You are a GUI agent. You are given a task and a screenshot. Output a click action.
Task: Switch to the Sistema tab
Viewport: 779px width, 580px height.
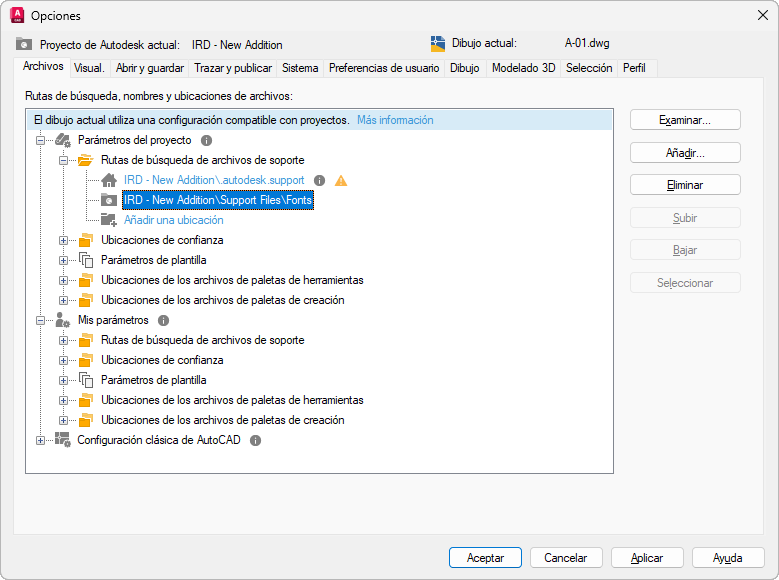pos(300,68)
